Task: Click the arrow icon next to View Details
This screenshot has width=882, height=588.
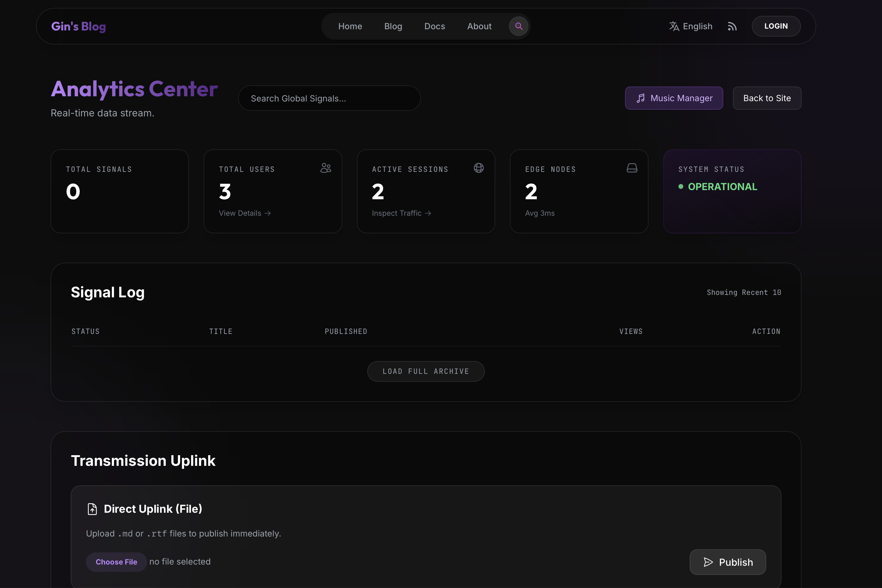Action: [268, 213]
